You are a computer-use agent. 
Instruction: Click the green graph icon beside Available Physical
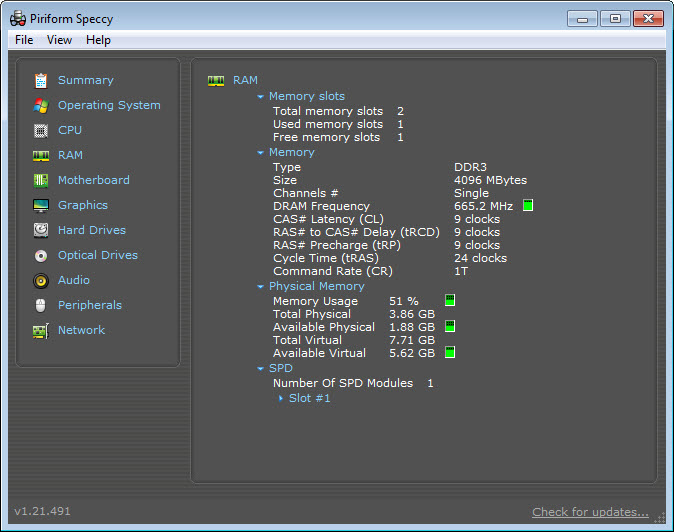click(x=450, y=326)
